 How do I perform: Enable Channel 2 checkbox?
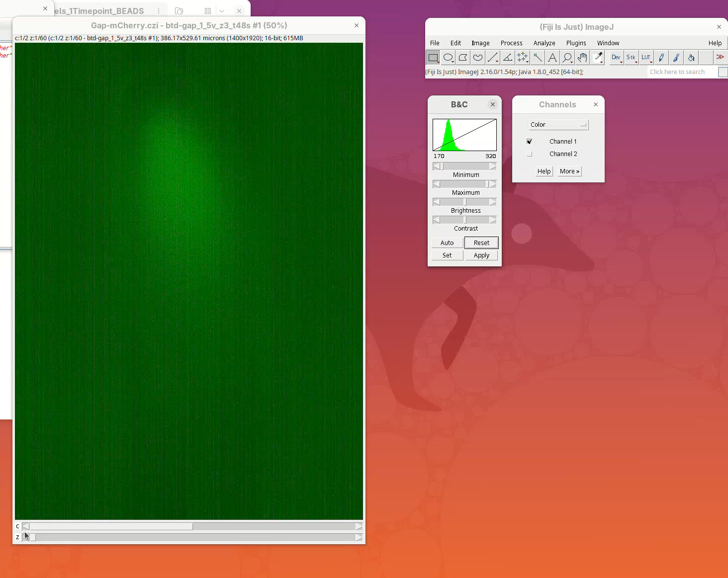point(530,154)
